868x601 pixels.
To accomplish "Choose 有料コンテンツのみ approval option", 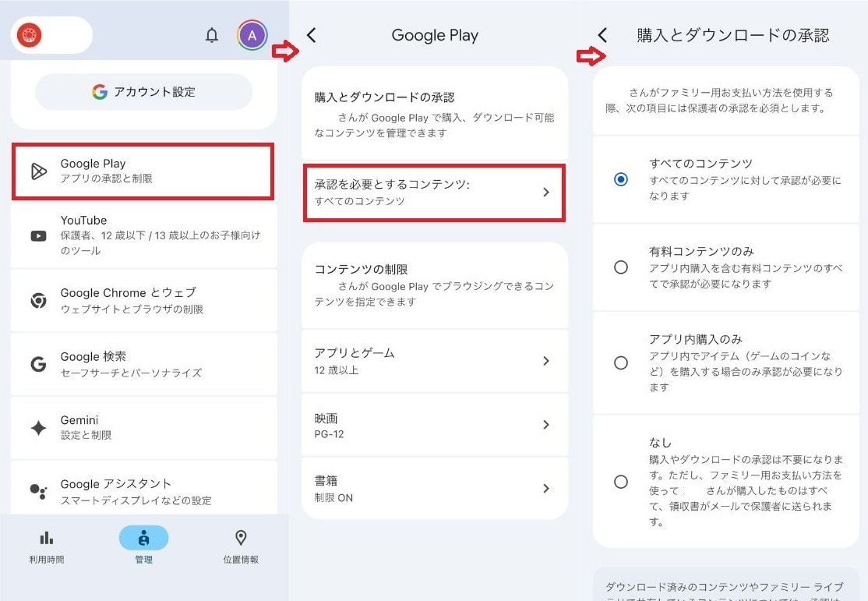I will [621, 267].
